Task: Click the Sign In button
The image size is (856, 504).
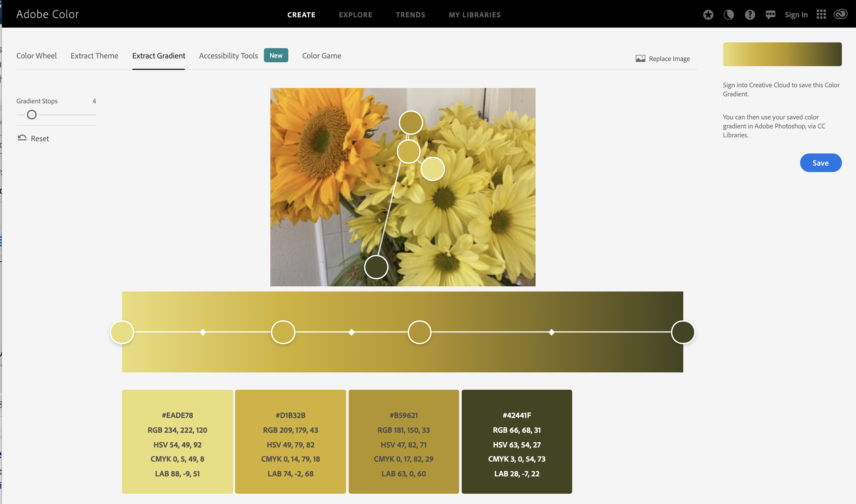Action: [796, 14]
